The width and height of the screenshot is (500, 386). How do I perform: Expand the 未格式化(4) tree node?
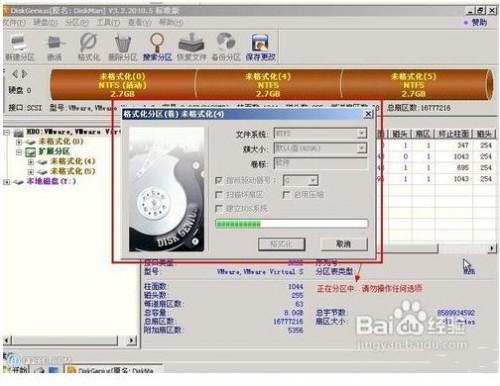31,162
